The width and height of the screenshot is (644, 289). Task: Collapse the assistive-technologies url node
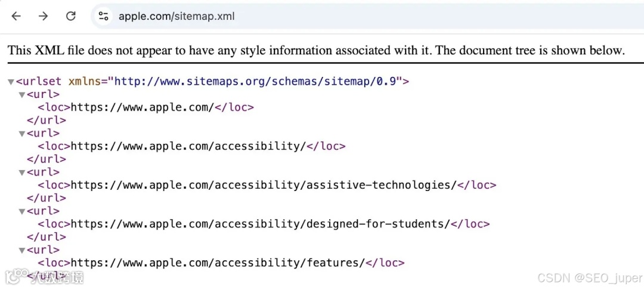pos(22,173)
